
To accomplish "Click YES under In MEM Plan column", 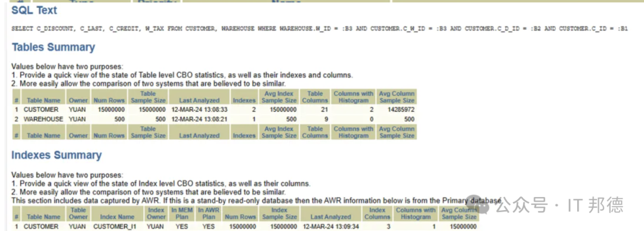I will pyautogui.click(x=182, y=226).
